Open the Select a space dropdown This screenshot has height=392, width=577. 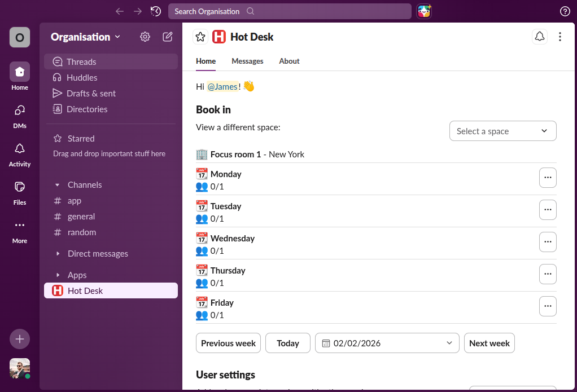[x=502, y=131]
